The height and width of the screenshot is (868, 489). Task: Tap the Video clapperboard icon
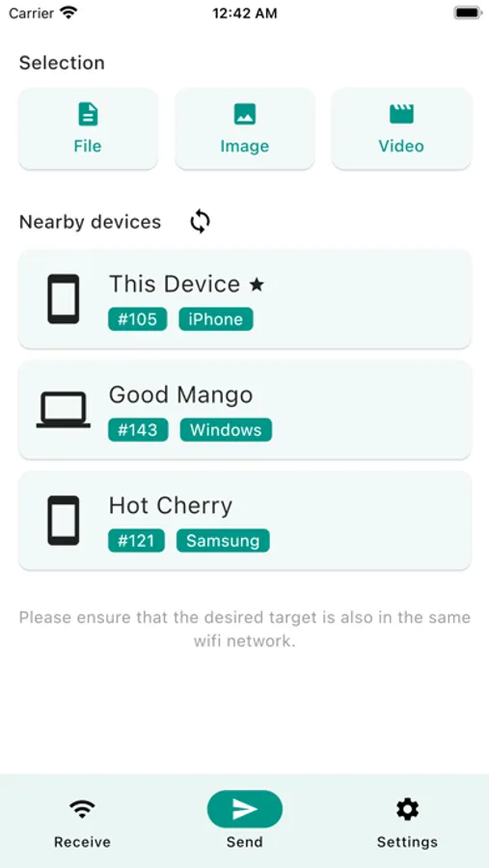click(401, 114)
